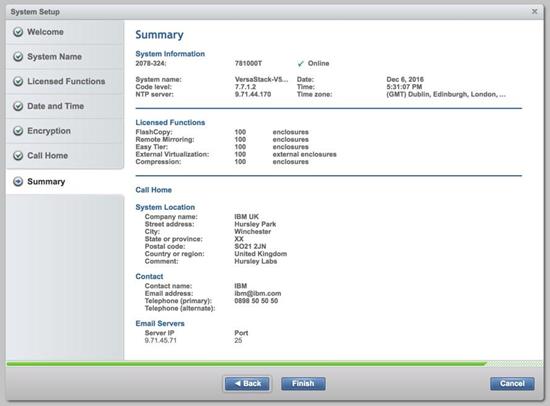Click the Summary page heading

pos(159,35)
